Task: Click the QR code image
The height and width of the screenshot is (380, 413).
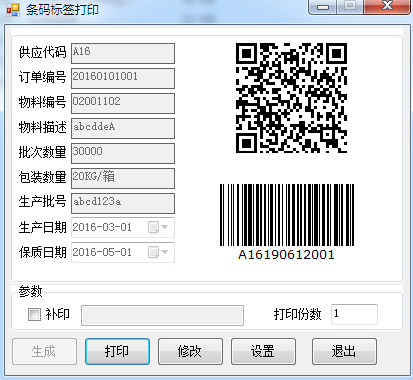Action: click(292, 98)
